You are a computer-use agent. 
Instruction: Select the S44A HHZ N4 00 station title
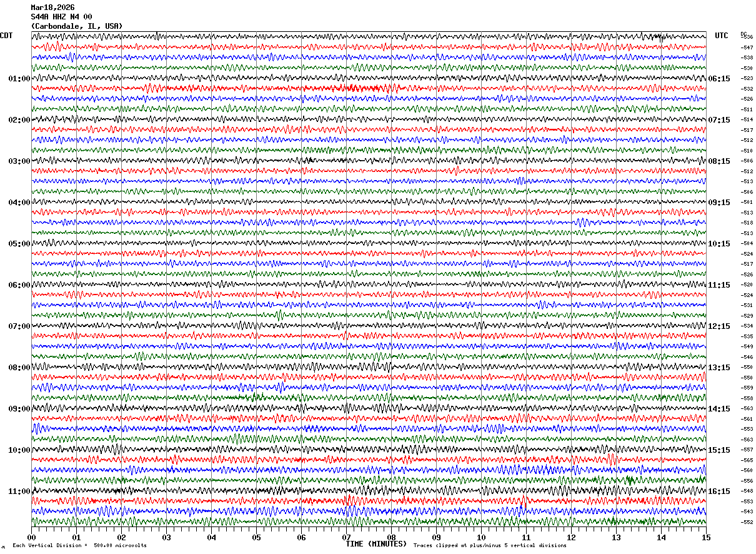pyautogui.click(x=61, y=17)
